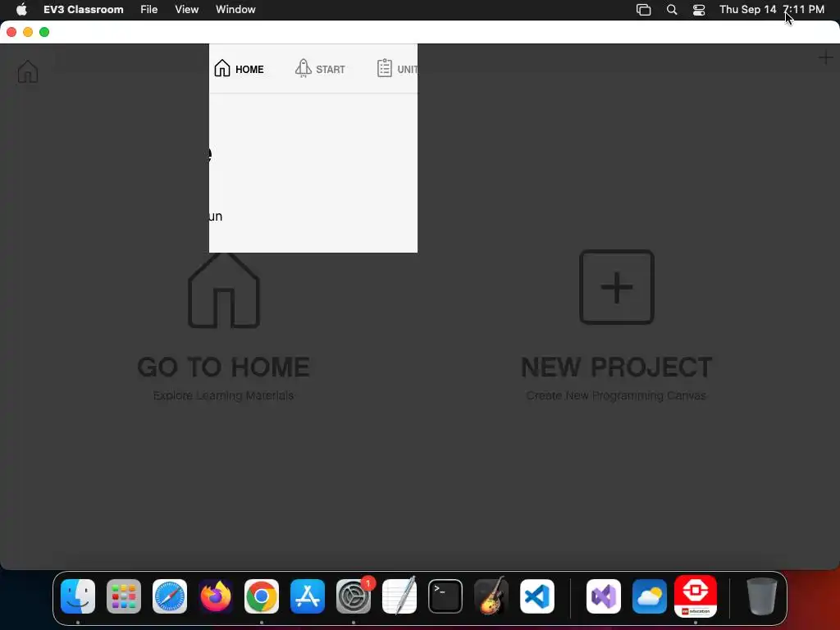Open Terminal from the dock

(x=445, y=596)
